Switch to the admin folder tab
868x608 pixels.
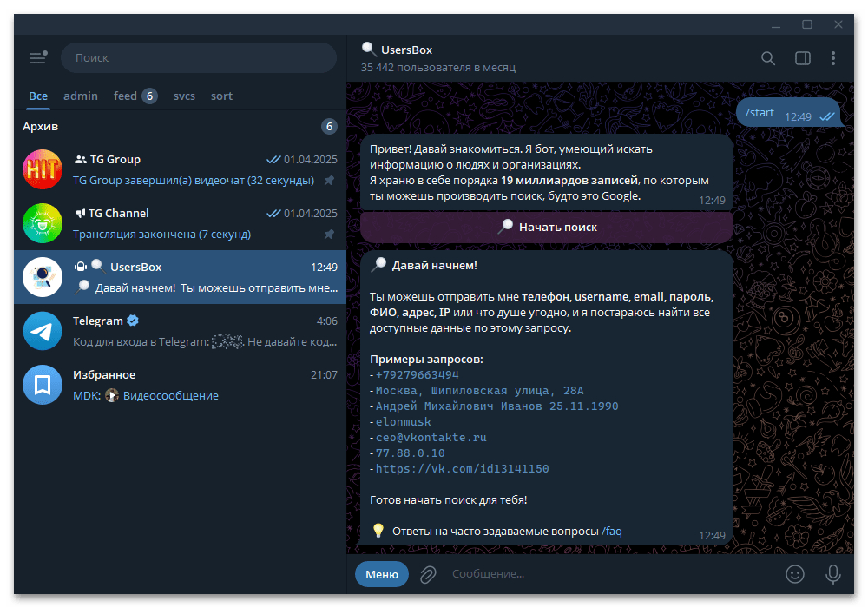click(x=81, y=96)
